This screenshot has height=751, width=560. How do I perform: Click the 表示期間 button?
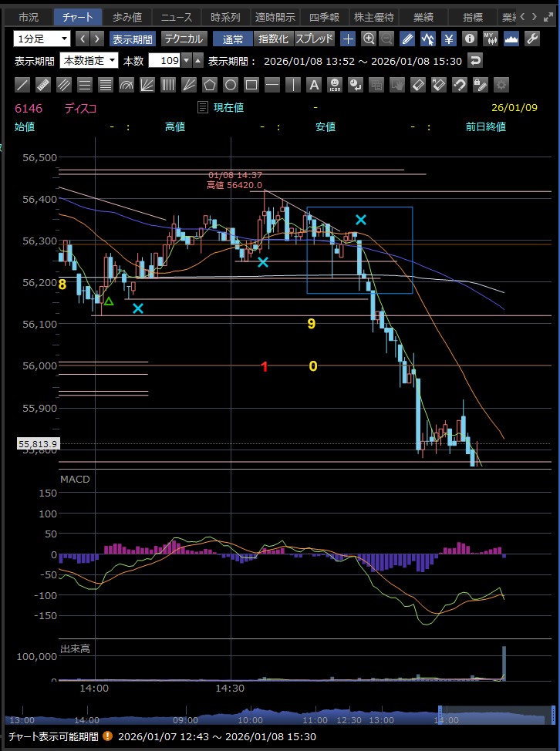click(132, 39)
